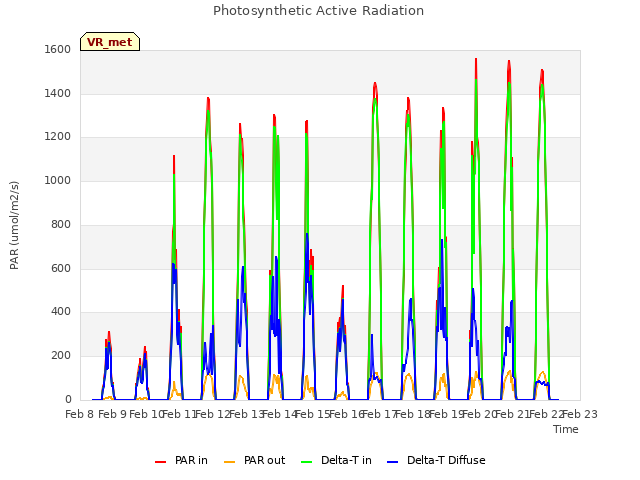Click the blue Delta-T Diffuse legend swatch

(392, 462)
